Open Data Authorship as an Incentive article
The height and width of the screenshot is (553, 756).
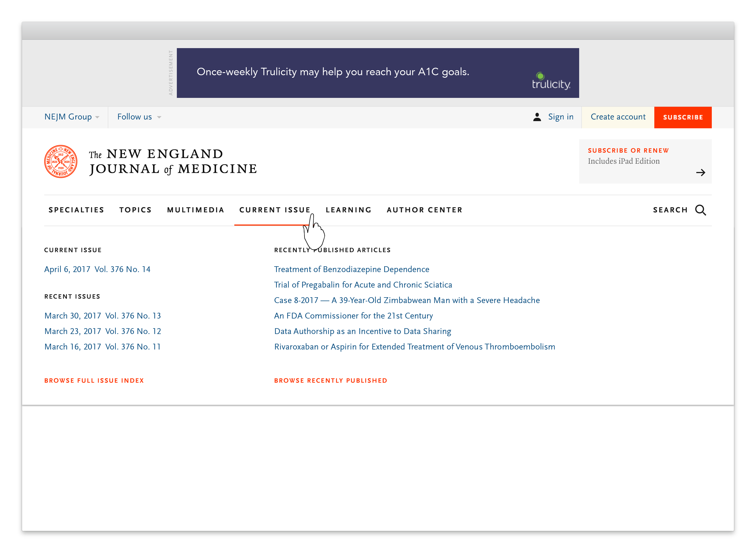point(363,331)
